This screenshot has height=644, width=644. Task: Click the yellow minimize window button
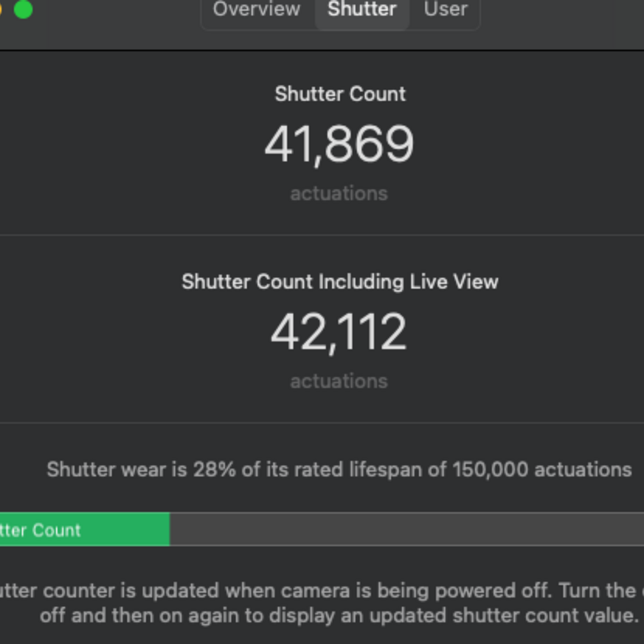[1, 9]
